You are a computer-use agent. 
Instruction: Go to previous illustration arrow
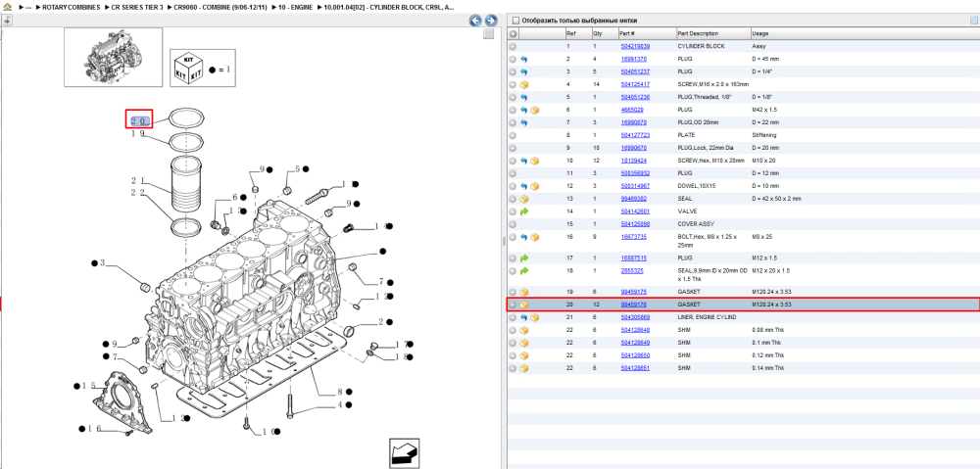point(475,20)
